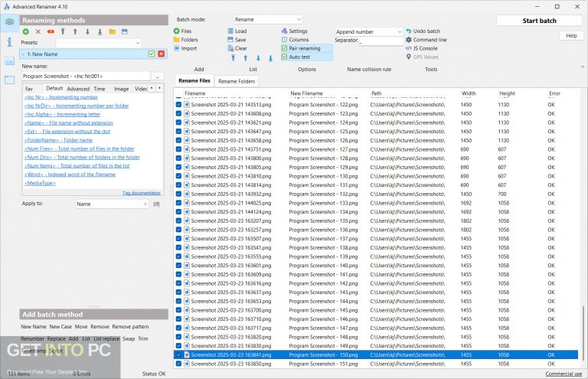Open the folder panel sidebar icon
The image size is (588, 379).
tap(10, 80)
